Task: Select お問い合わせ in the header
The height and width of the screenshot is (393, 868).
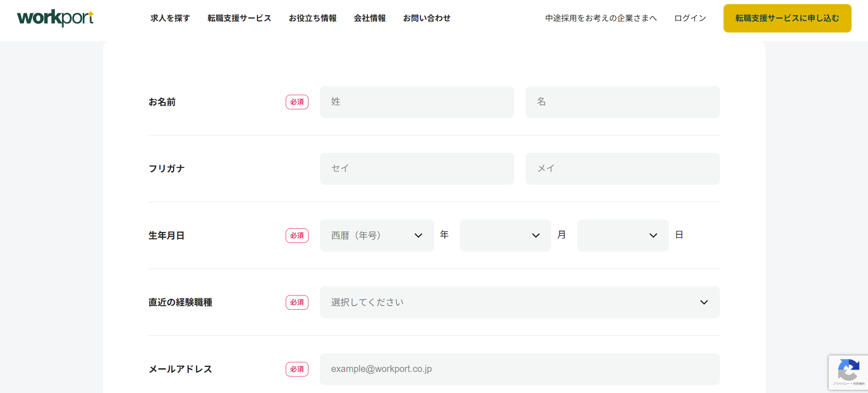Action: point(426,18)
